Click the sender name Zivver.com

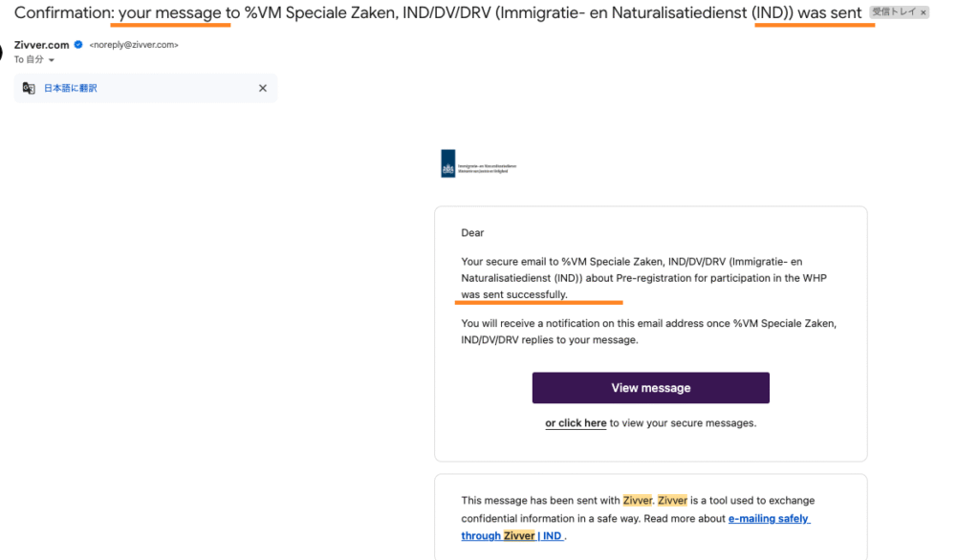coord(42,45)
